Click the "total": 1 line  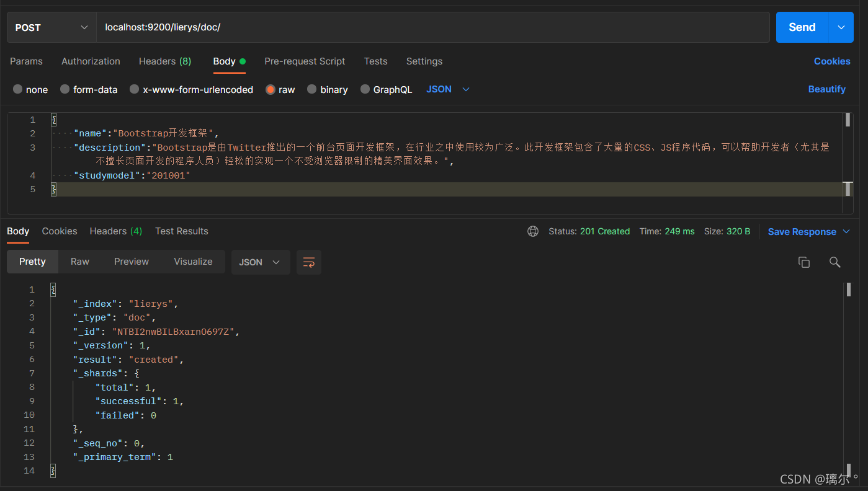click(125, 387)
